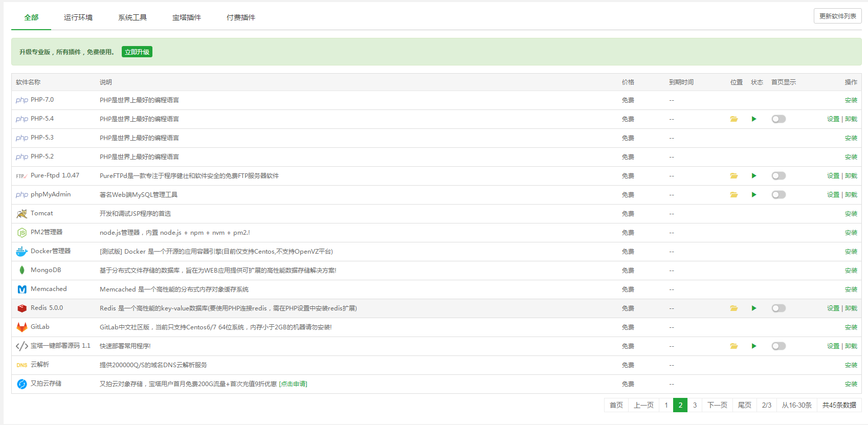Go to 上一页 previous page
The image size is (868, 425).
[643, 405]
